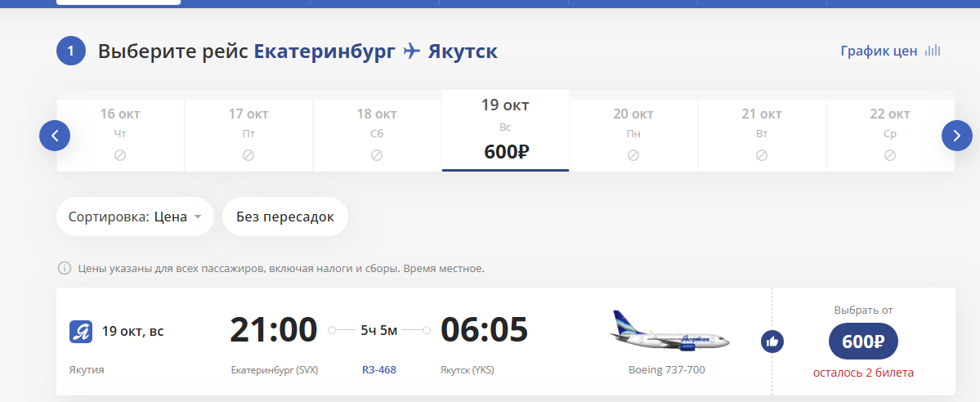The image size is (980, 402).
Task: Click the previous dates left arrow
Action: (x=55, y=136)
